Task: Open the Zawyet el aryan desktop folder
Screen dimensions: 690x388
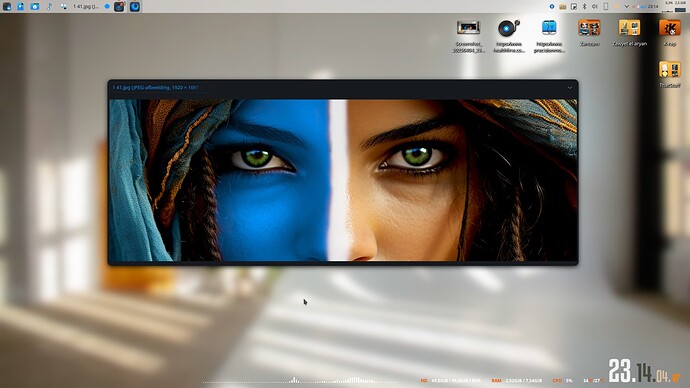Action: click(x=629, y=28)
